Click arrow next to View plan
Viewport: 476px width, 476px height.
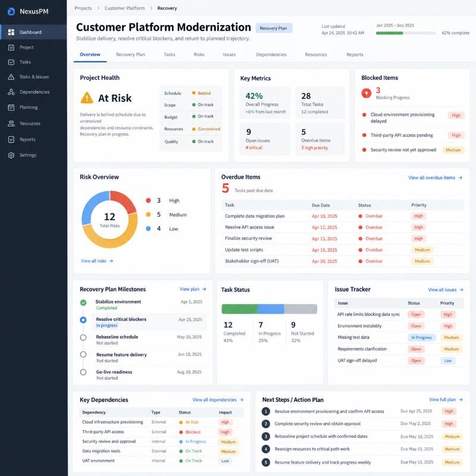tap(204, 289)
